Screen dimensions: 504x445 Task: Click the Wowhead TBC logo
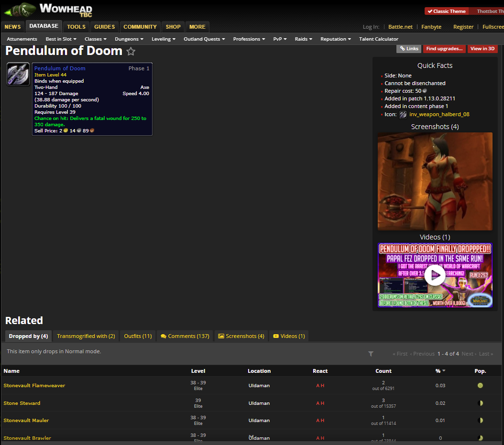(52, 10)
